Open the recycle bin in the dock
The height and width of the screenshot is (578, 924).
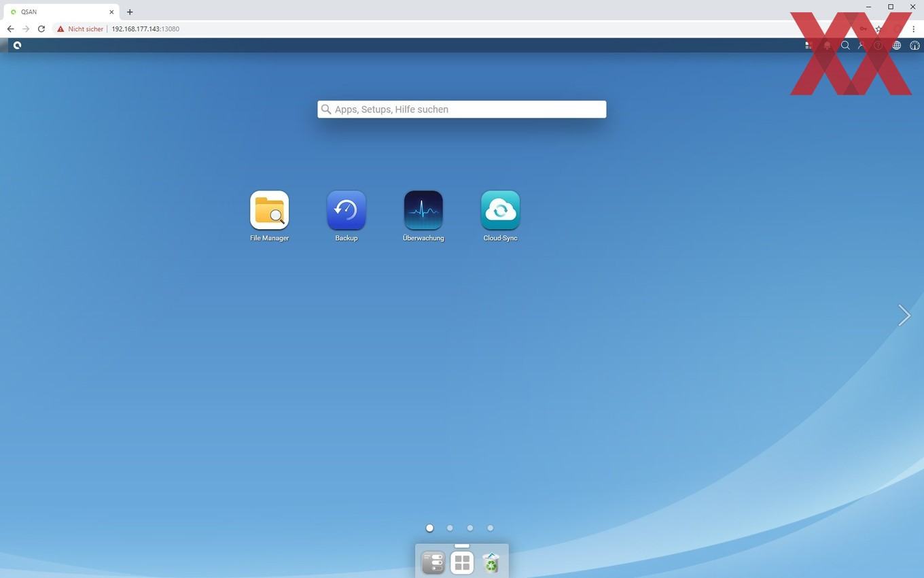point(491,563)
